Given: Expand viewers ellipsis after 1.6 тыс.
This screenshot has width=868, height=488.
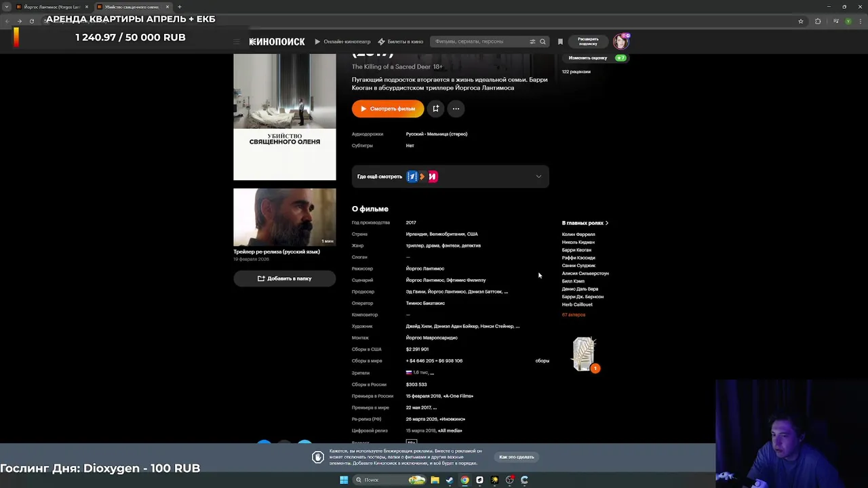Looking at the screenshot, I should (x=432, y=373).
